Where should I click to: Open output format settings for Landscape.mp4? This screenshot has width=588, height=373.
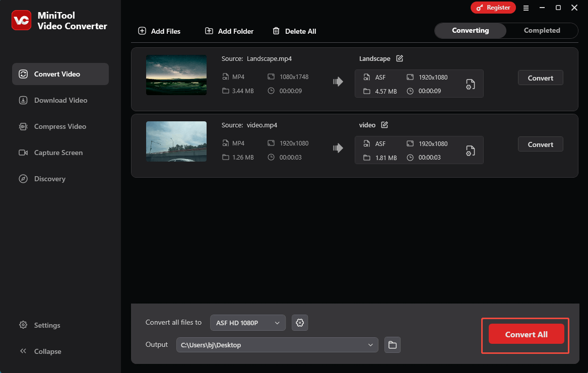click(470, 84)
